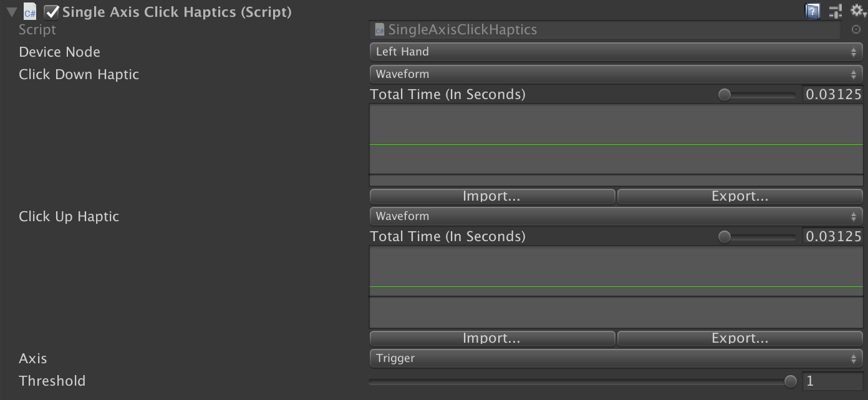Screen dimensions: 868x400
Task: Click Export under Click Up Haptic waveform
Action: pyautogui.click(x=740, y=338)
